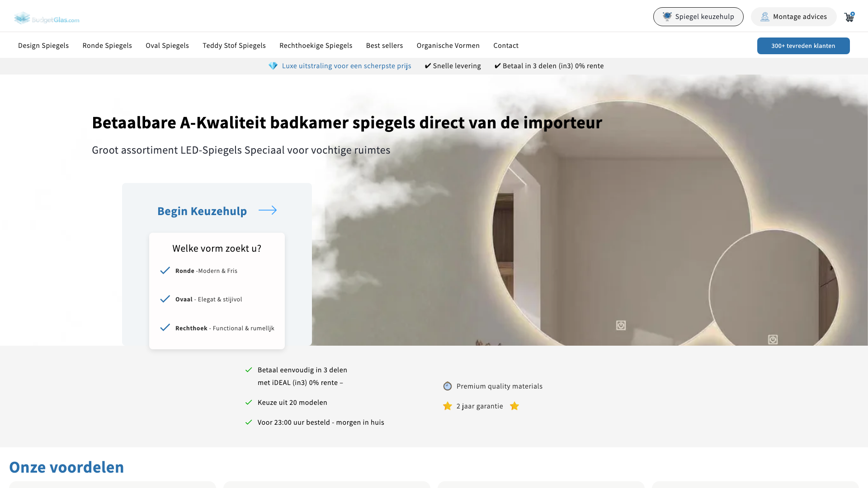Click the Premium quality materials badge icon
The height and width of the screenshot is (488, 868).
(x=447, y=386)
